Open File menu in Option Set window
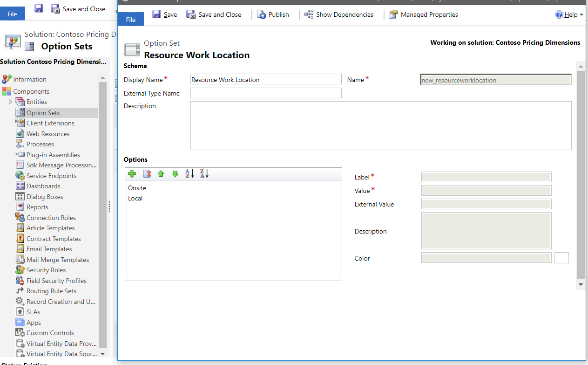The image size is (588, 365). pos(131,19)
